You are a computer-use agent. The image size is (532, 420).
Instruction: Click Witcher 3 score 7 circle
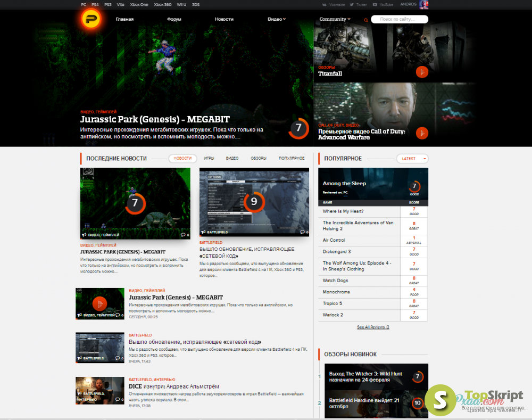418,376
